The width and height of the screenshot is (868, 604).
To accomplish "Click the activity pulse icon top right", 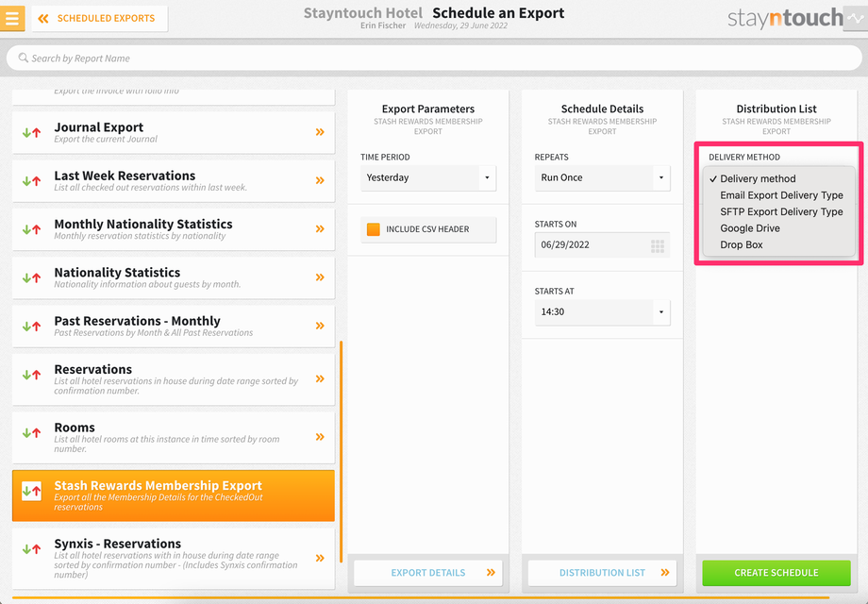I will (856, 18).
